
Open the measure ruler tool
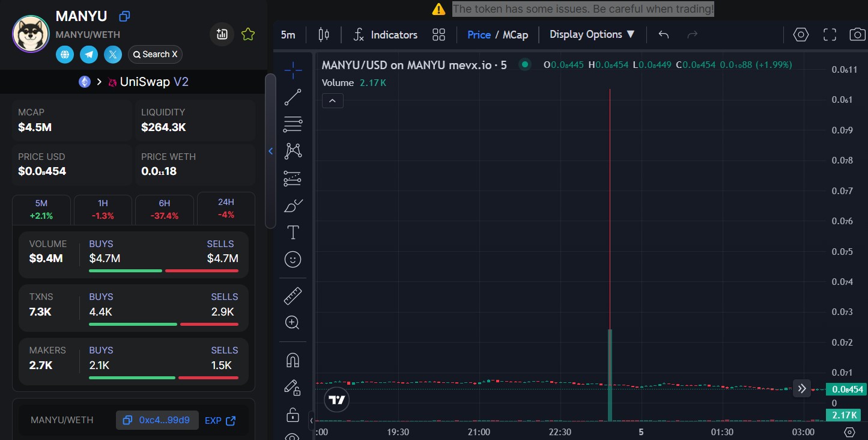click(293, 296)
